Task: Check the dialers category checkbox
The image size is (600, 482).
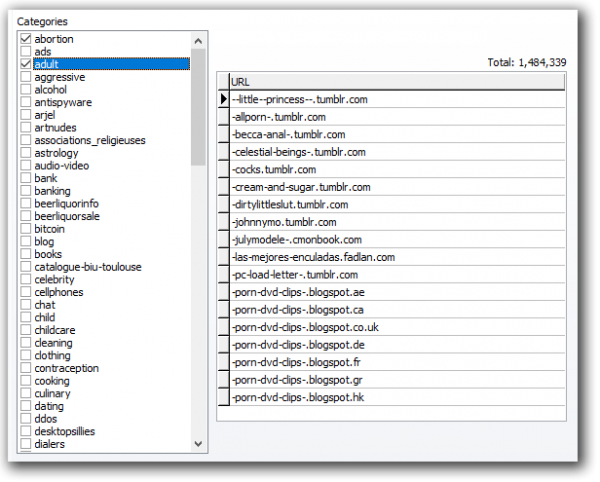Action: click(26, 444)
